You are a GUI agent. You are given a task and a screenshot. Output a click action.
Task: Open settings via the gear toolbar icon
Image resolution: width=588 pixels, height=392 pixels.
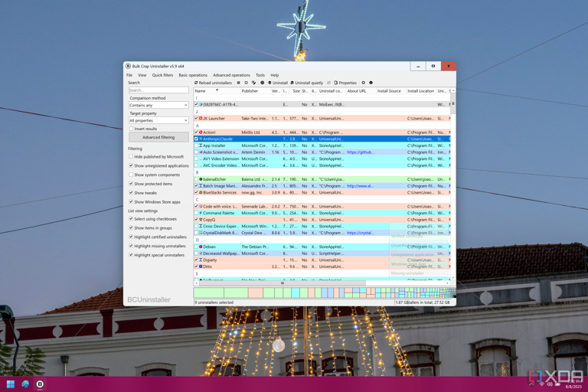point(363,83)
